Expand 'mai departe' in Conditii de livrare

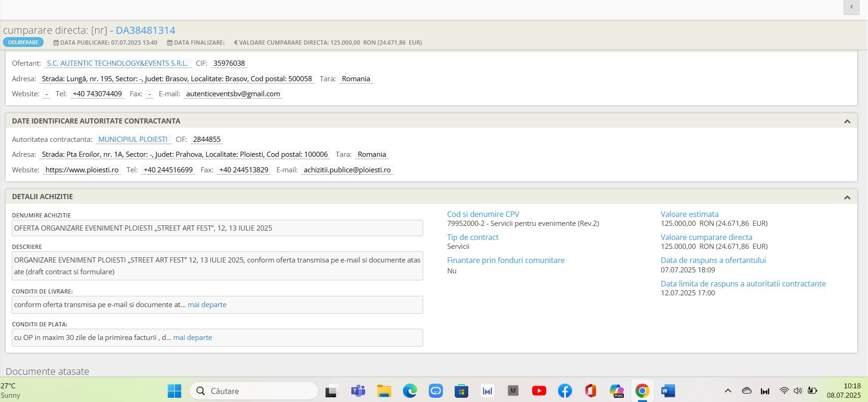tap(207, 305)
